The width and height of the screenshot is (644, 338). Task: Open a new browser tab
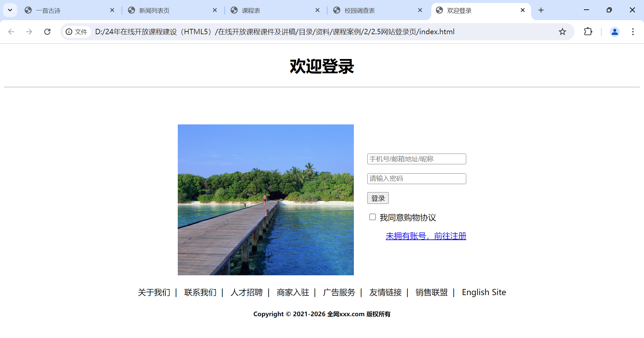[x=541, y=10]
